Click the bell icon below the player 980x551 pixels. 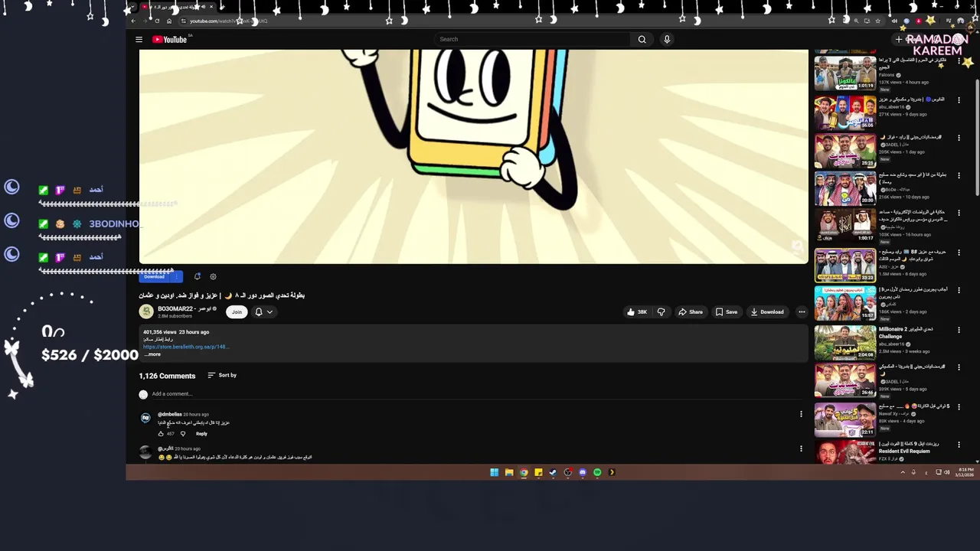[x=197, y=276]
